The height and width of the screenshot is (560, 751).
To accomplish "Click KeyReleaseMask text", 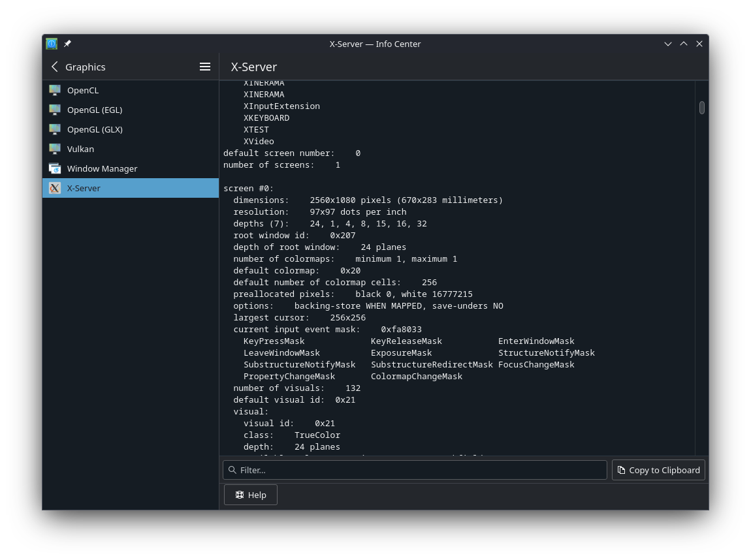I will point(406,341).
